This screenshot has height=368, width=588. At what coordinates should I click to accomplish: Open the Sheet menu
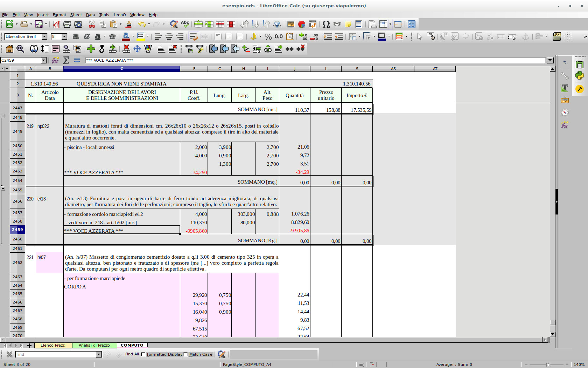click(76, 15)
